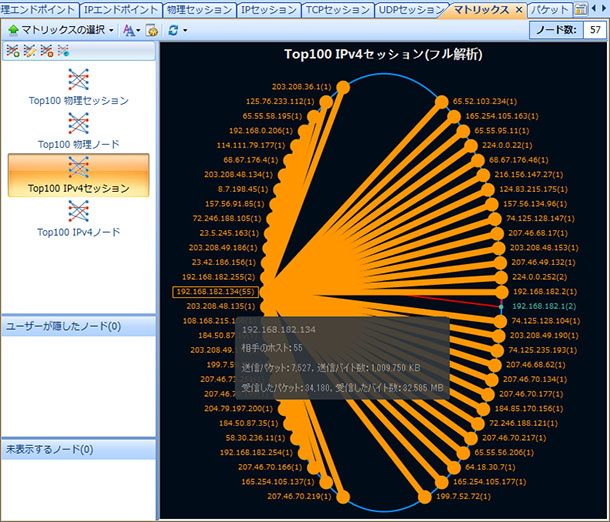610x522 pixels.
Task: Click the blue refresh icon in the toolbar
Action: click(173, 30)
